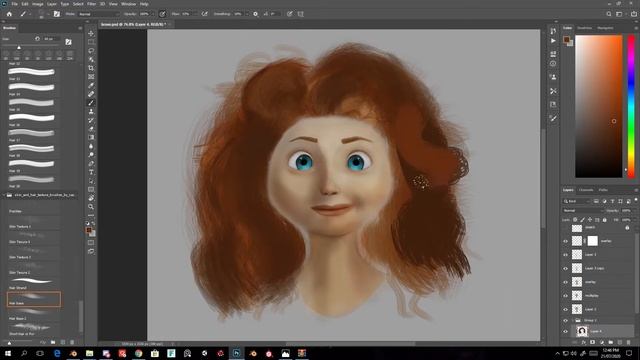This screenshot has height=360, width=640.
Task: Toggle lock all attributes in Layers panel
Action: pyautogui.click(x=605, y=220)
